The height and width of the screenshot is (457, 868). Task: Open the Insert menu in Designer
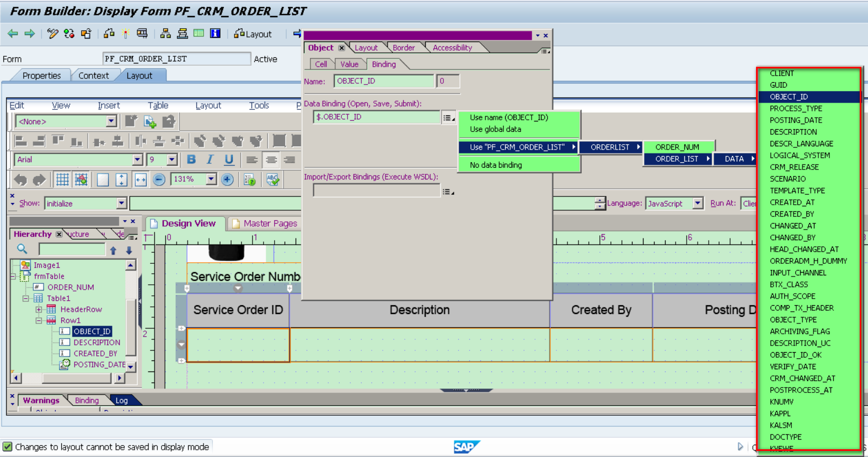[x=109, y=105]
